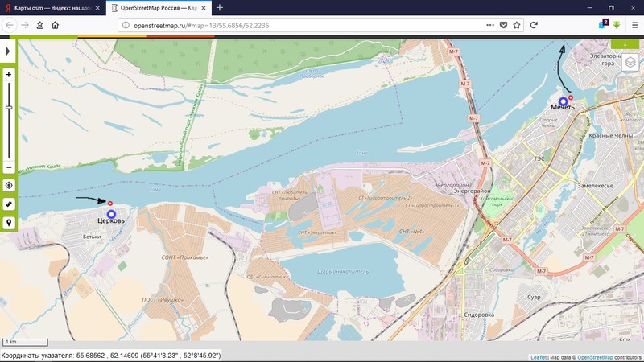Click the blue Церковь map marker
This screenshot has width=644, height=362.
(x=111, y=213)
